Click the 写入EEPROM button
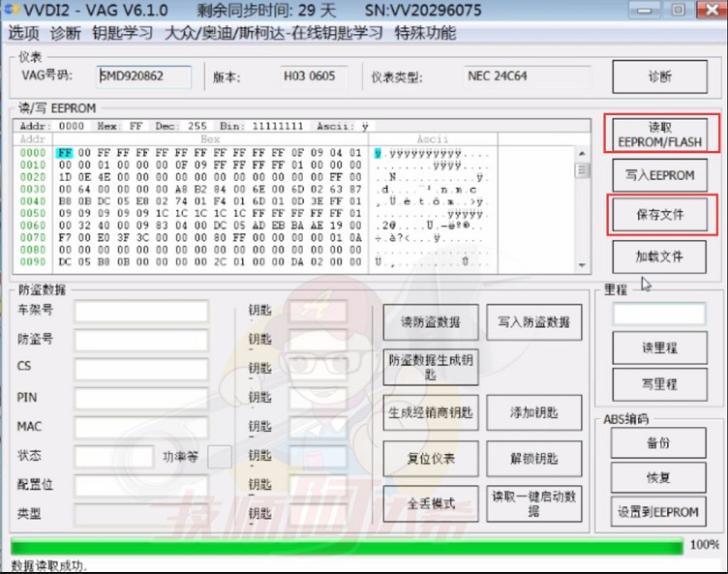728x574 pixels. click(x=659, y=175)
